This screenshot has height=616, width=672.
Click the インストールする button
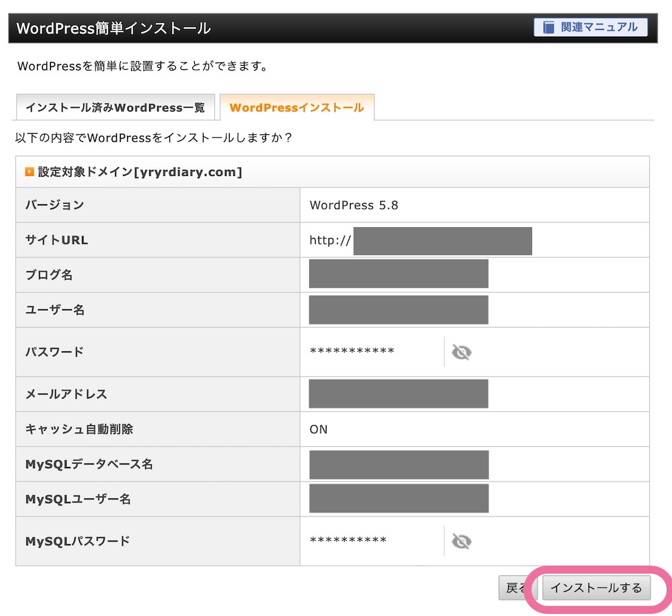tap(596, 588)
